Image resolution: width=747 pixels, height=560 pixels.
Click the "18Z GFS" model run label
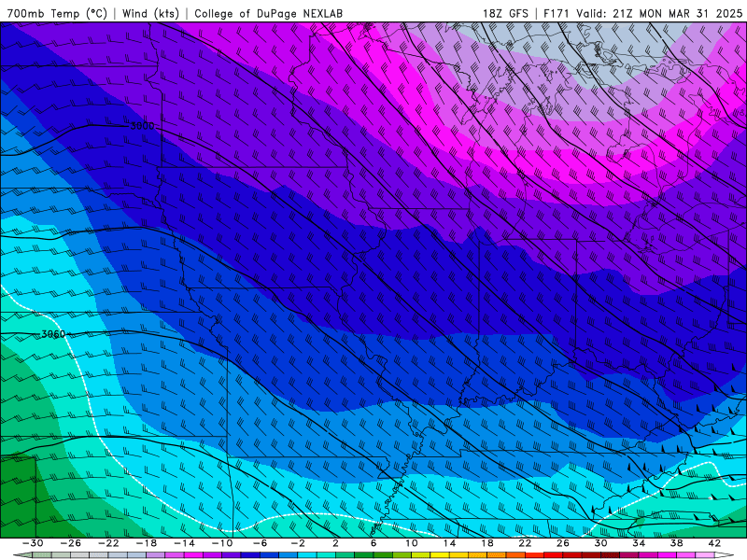[x=505, y=13]
